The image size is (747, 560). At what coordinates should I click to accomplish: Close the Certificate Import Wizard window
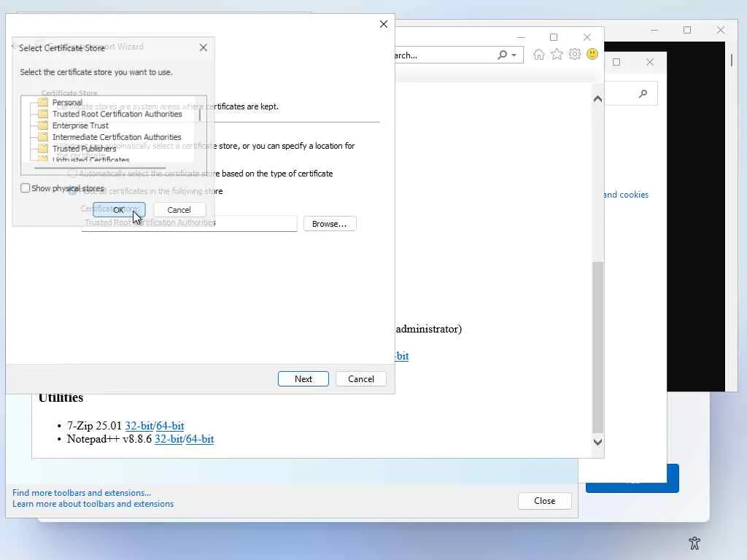(384, 24)
